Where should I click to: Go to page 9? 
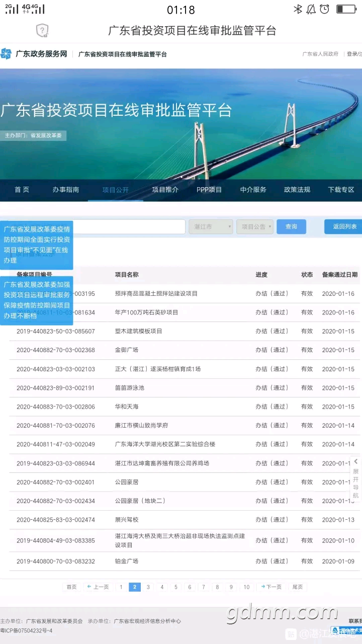231,587
